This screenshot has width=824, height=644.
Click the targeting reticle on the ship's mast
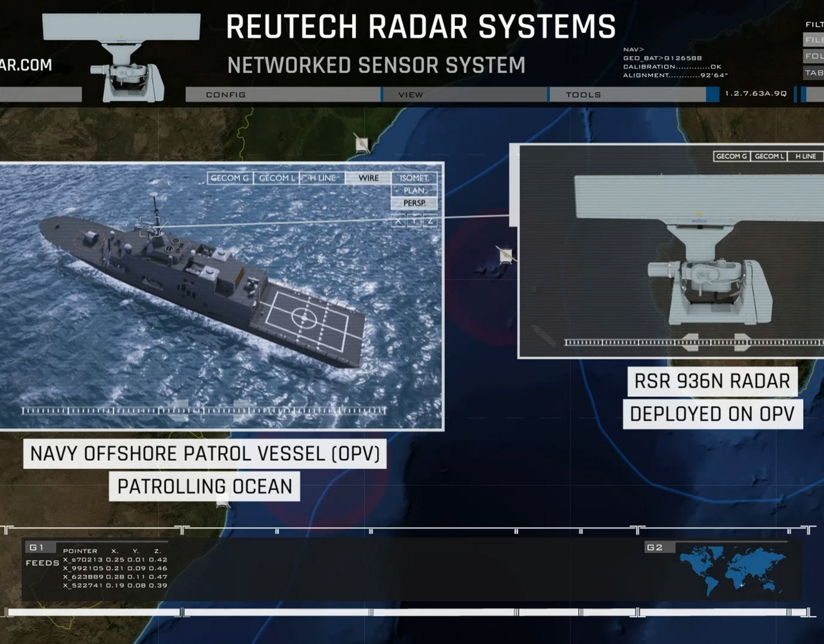pyautogui.click(x=149, y=227)
